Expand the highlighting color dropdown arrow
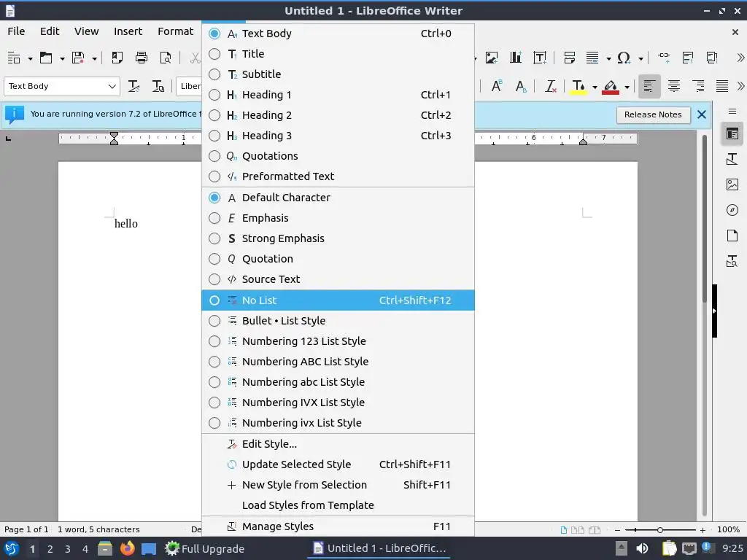This screenshot has width=747, height=560. (595, 87)
